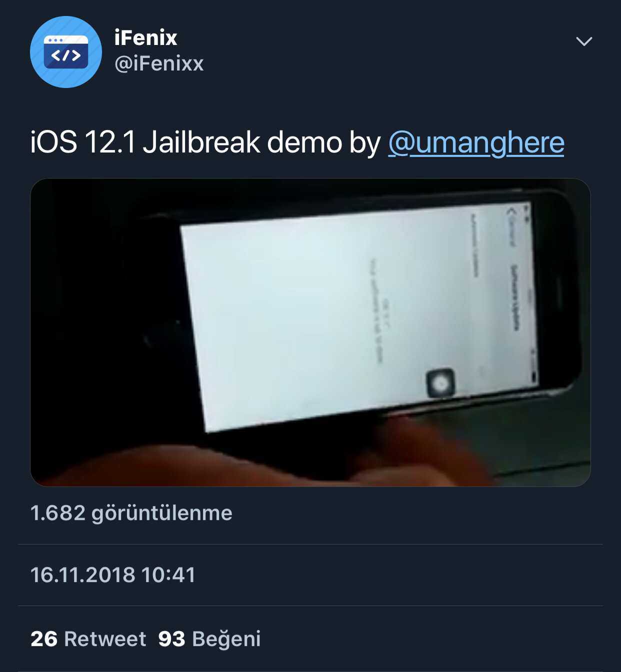The width and height of the screenshot is (621, 672).
Task: Tap the iFenix display name
Action: [x=145, y=38]
